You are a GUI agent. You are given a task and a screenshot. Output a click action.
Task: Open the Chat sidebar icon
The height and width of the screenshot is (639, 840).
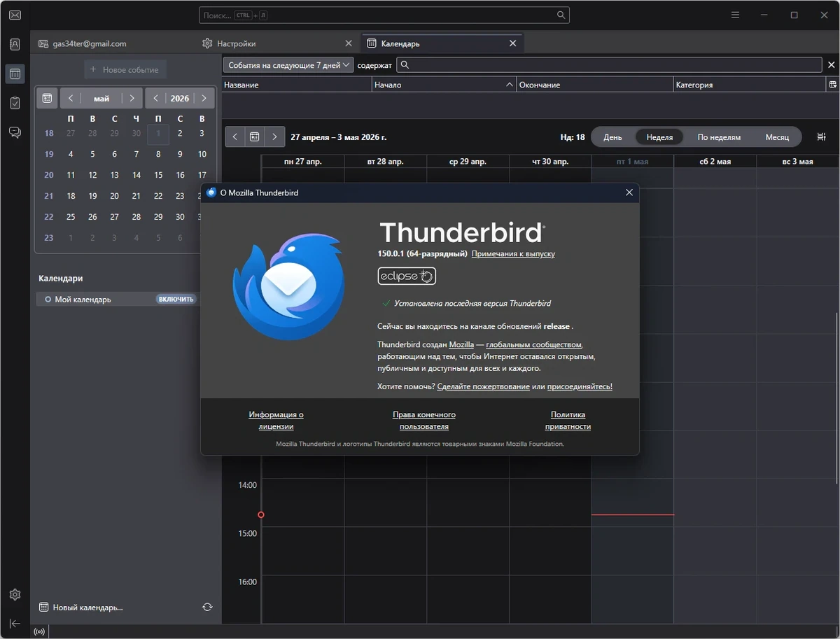point(15,132)
